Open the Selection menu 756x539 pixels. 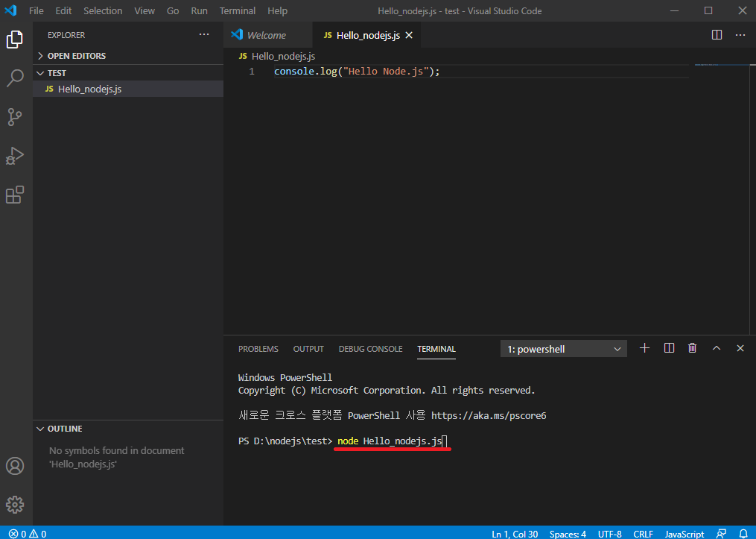coord(103,10)
